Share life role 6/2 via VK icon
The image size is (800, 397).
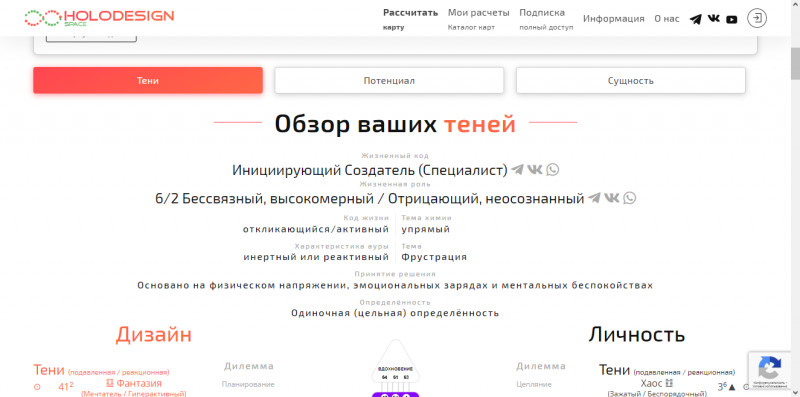(x=611, y=198)
